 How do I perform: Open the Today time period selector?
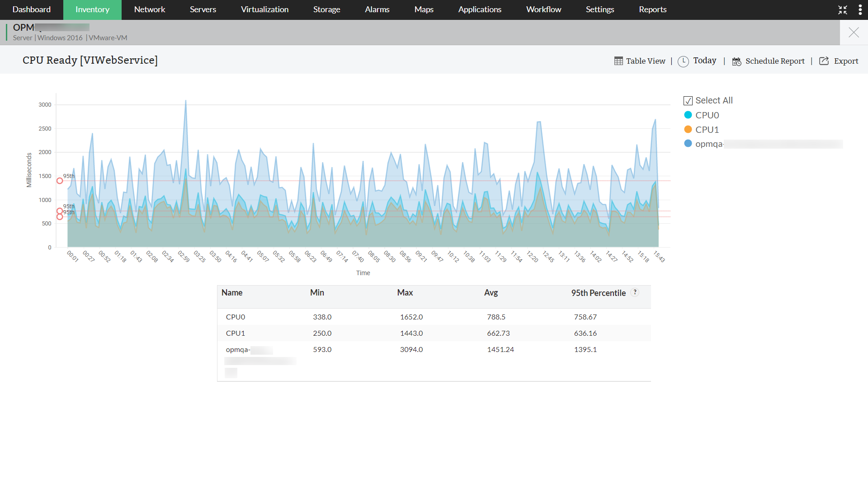click(704, 61)
